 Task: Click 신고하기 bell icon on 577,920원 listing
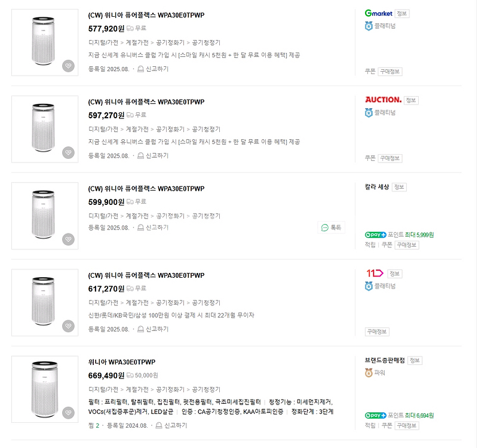(141, 69)
